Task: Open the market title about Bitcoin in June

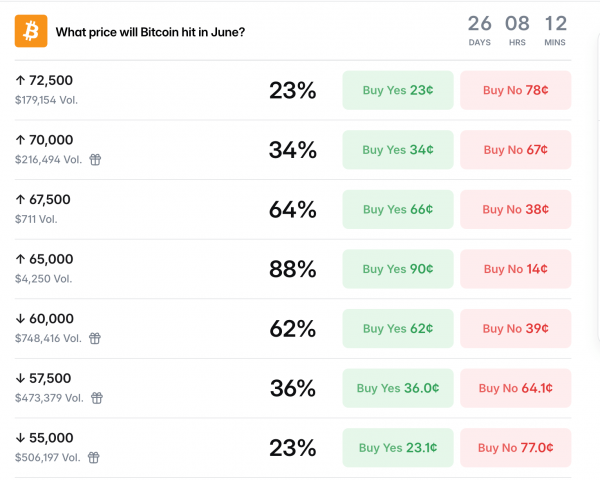Action: 150,32
